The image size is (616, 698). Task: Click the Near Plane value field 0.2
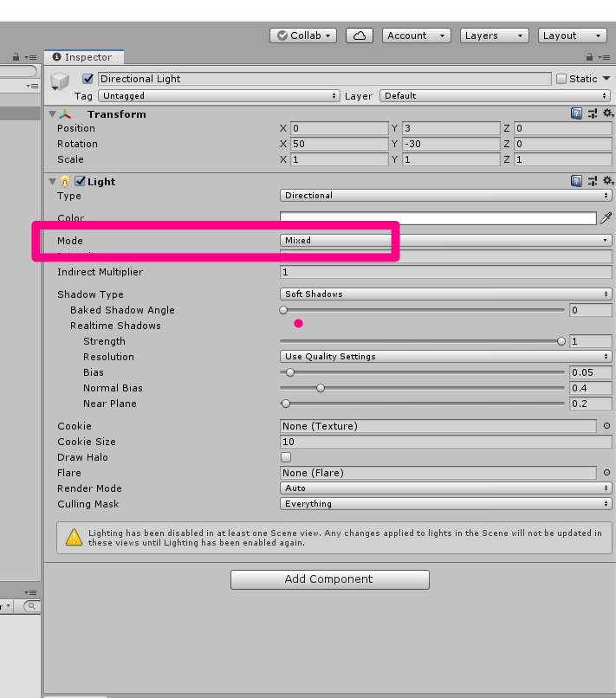591,404
